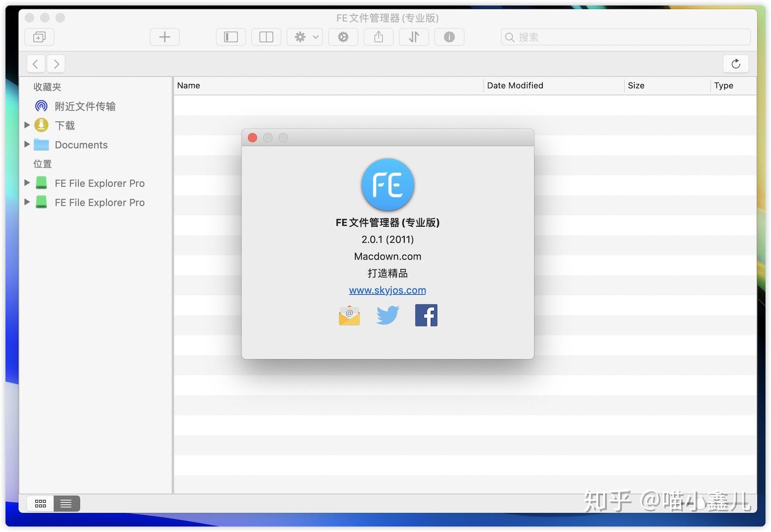Enable split view with the dual-pane icon

coord(266,37)
